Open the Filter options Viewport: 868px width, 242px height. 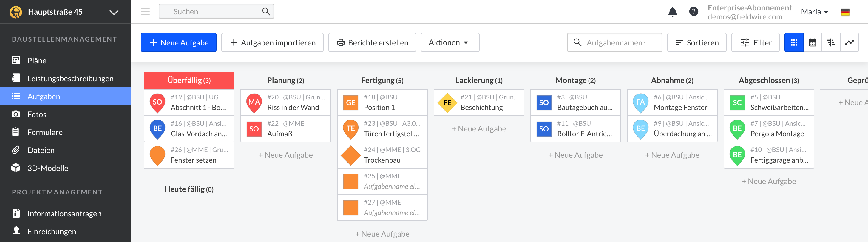[755, 42]
